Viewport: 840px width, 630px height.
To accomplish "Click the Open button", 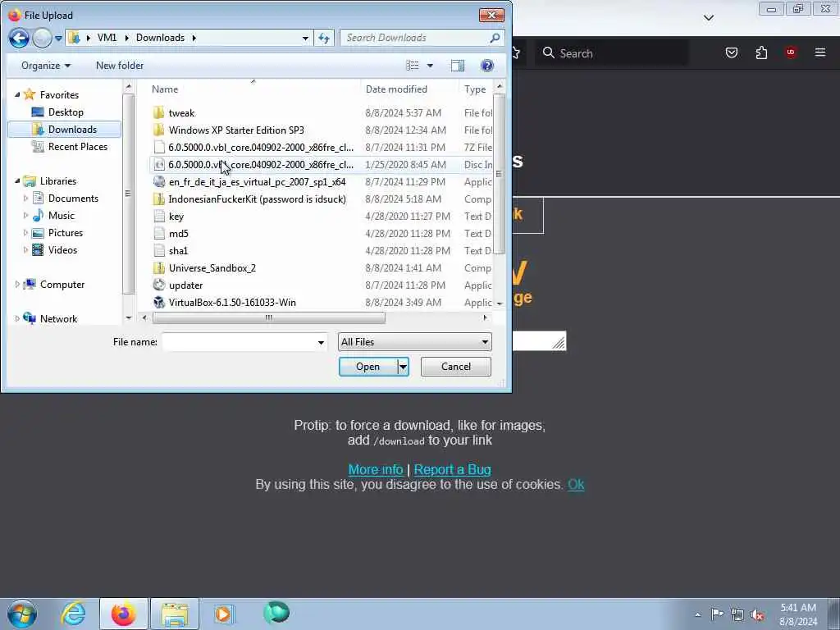I will click(368, 367).
